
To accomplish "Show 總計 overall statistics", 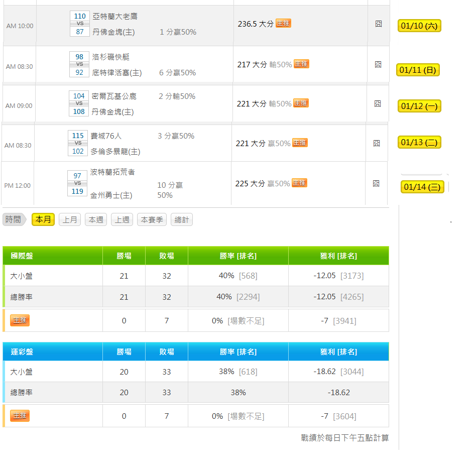I will pos(182,219).
